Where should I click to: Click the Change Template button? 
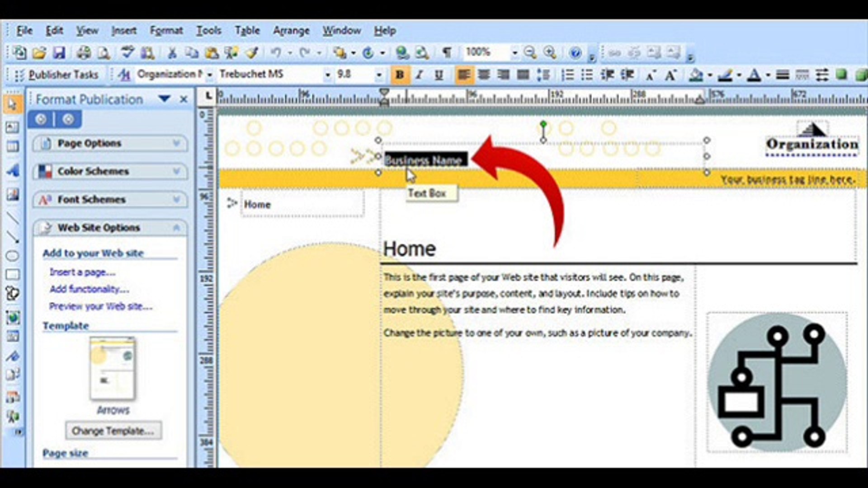pyautogui.click(x=113, y=431)
